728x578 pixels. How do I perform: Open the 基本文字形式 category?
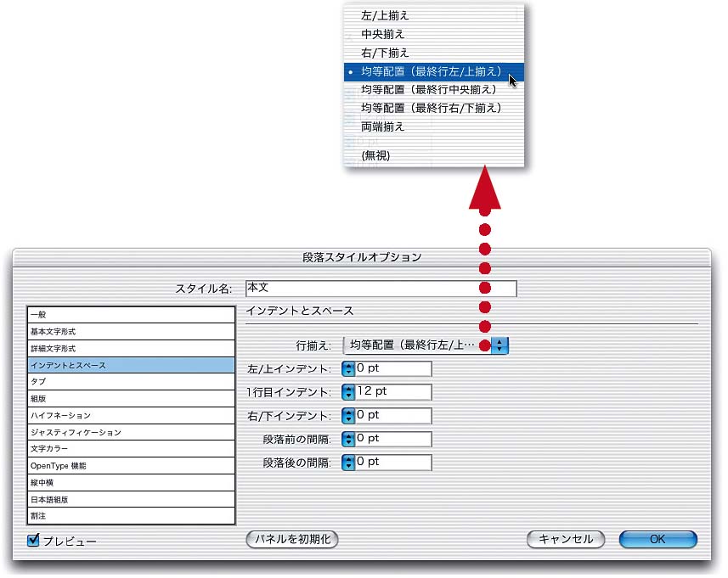click(132, 332)
